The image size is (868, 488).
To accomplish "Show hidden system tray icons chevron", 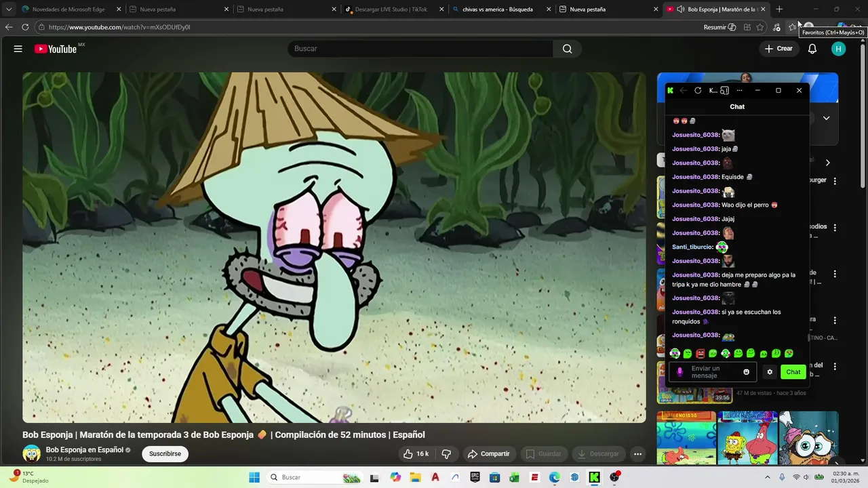I will point(767,477).
